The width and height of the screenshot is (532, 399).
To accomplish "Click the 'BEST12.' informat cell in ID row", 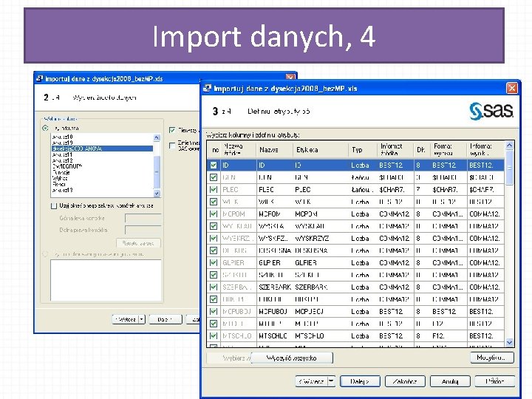I will pos(395,166).
